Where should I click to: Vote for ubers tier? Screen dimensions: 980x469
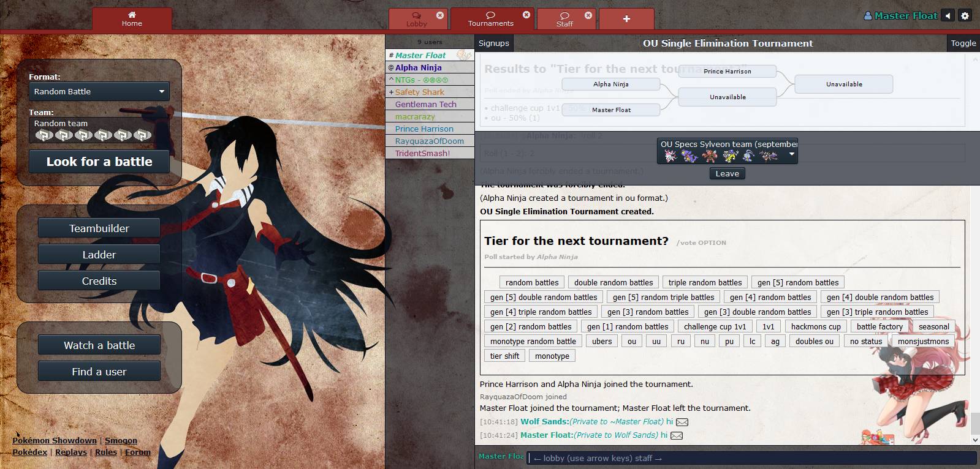click(602, 341)
